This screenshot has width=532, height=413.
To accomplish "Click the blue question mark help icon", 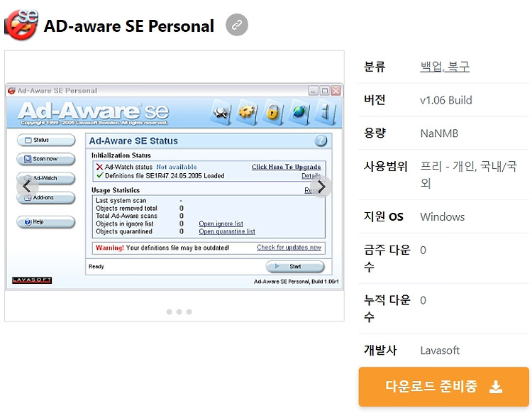I will [x=321, y=141].
